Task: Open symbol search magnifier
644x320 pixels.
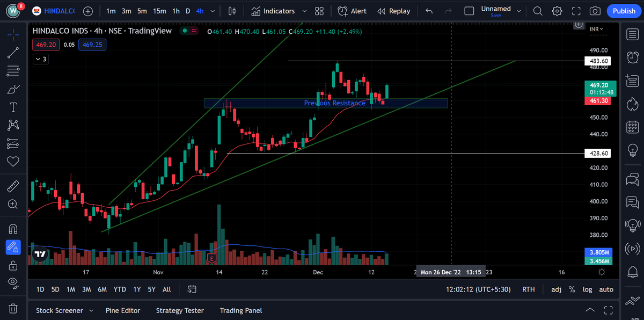Action: pyautogui.click(x=538, y=11)
